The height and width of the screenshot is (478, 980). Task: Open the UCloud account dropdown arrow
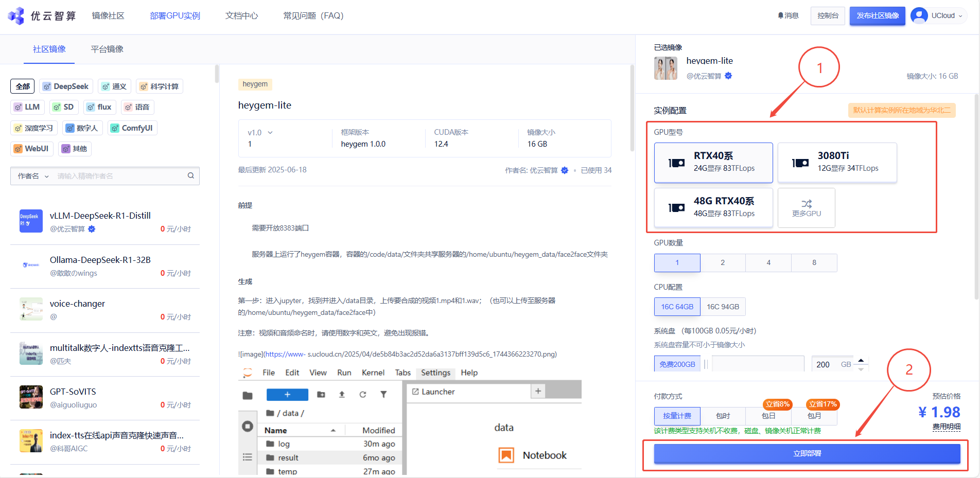pos(960,16)
